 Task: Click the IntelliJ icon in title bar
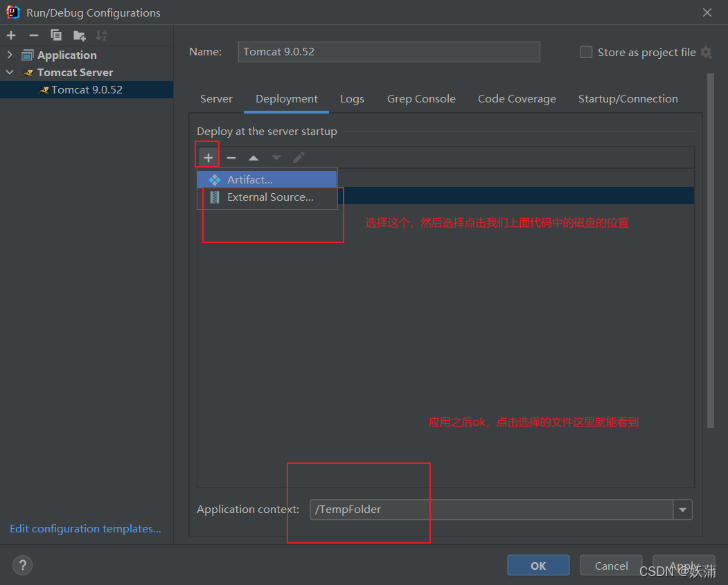(x=13, y=12)
